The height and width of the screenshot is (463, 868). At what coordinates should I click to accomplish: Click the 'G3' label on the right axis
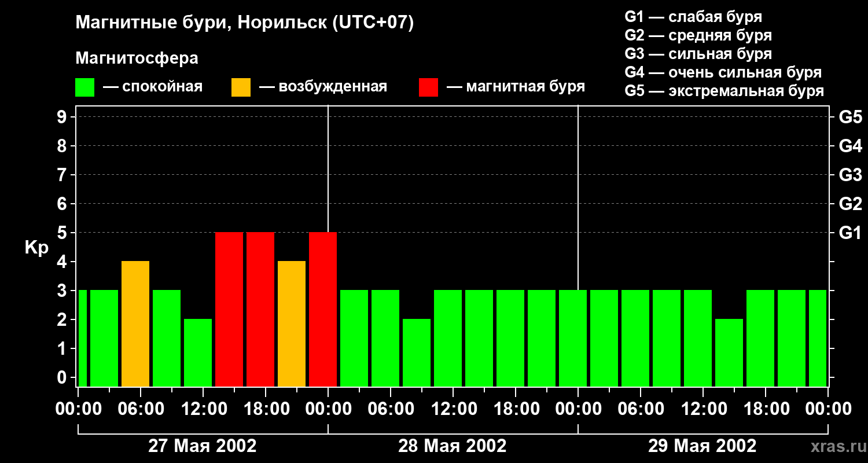[x=850, y=175]
